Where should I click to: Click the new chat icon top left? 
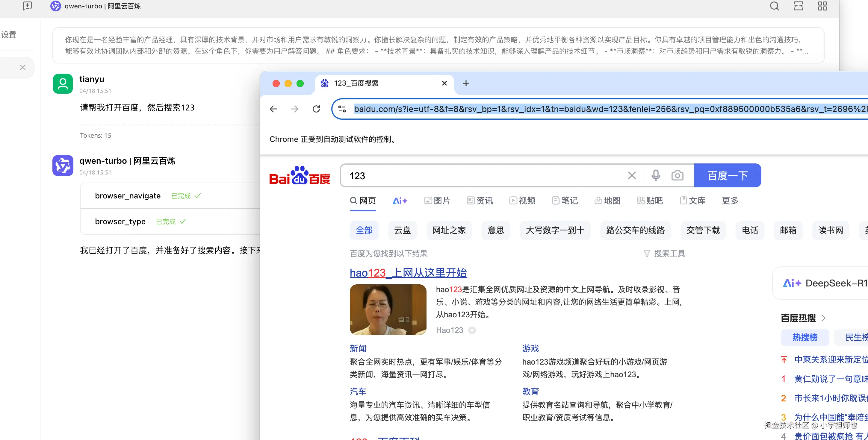27,6
